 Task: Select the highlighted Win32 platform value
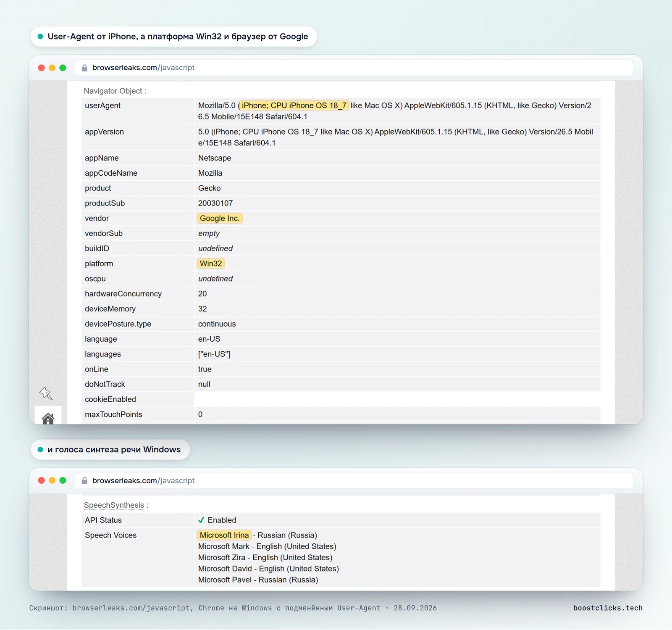(x=211, y=264)
